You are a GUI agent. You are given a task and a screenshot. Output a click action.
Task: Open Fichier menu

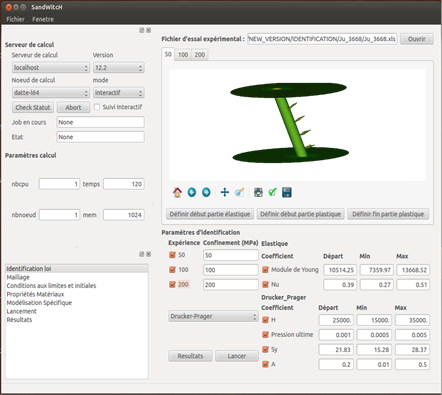[15, 19]
